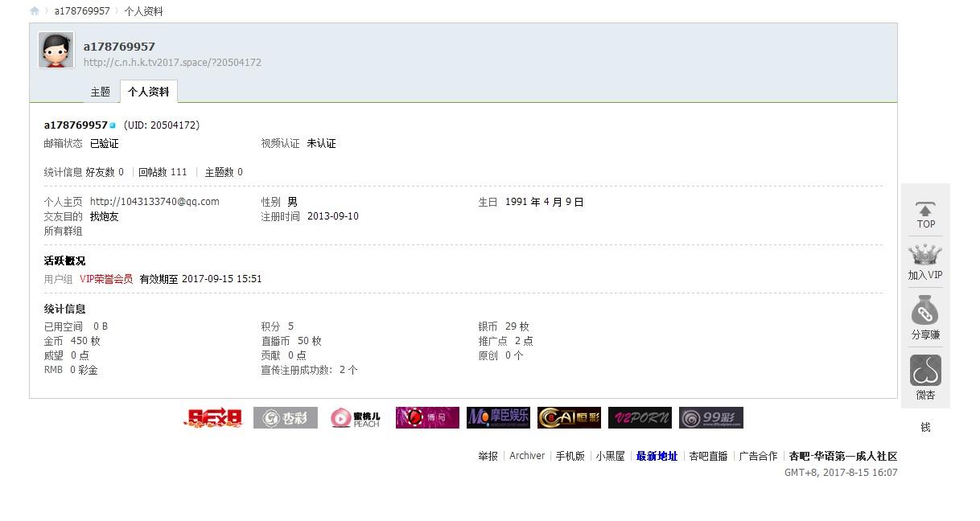Open the 小黑屋 footer link
The width and height of the screenshot is (980, 521).
[611, 456]
